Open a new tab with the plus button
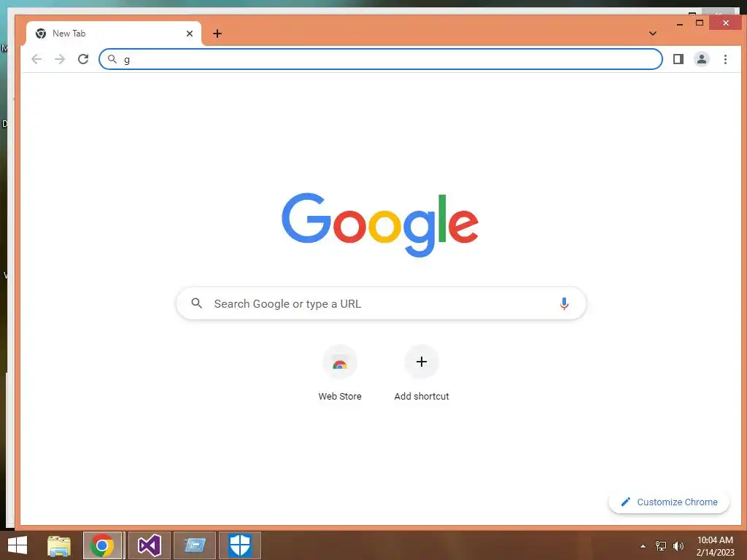 coord(217,34)
